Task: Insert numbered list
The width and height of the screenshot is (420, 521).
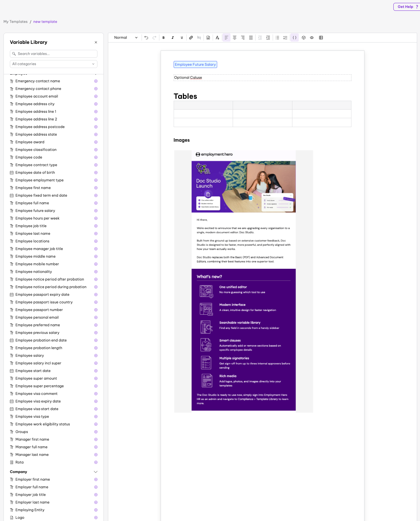Action: [x=285, y=37]
